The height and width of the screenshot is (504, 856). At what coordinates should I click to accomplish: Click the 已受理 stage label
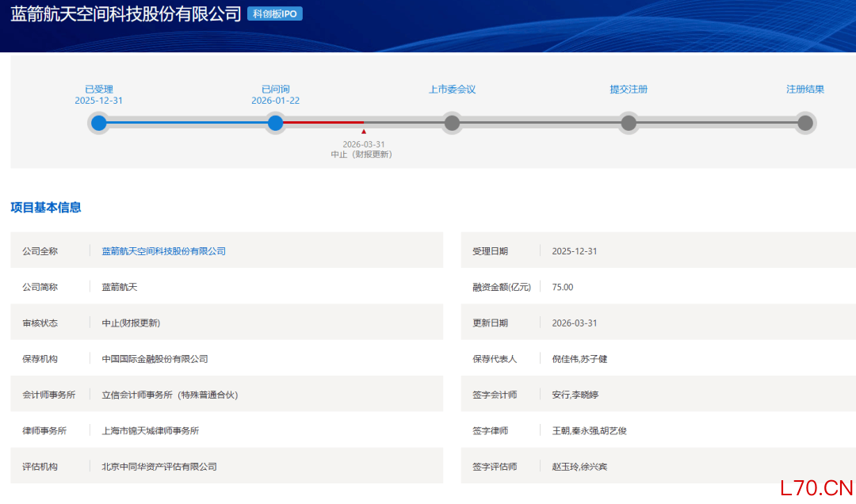99,90
